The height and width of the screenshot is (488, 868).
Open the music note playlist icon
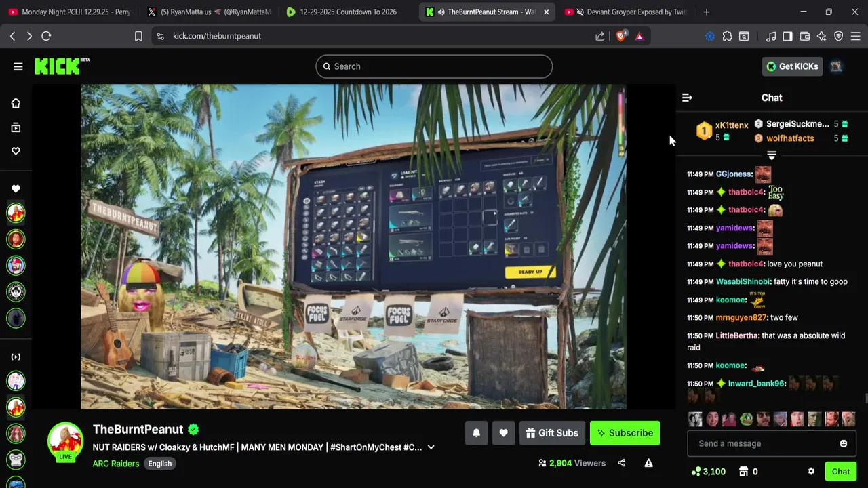pos(771,36)
